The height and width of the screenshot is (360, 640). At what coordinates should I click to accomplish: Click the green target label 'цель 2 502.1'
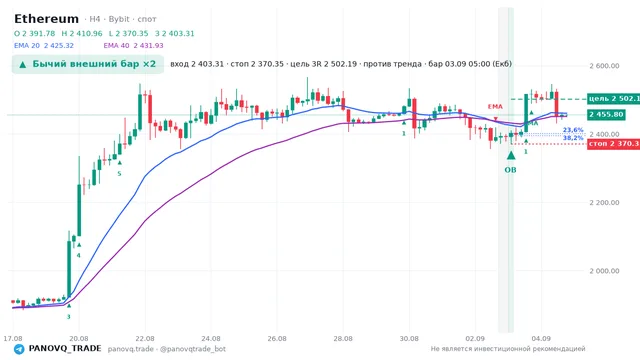click(x=613, y=98)
